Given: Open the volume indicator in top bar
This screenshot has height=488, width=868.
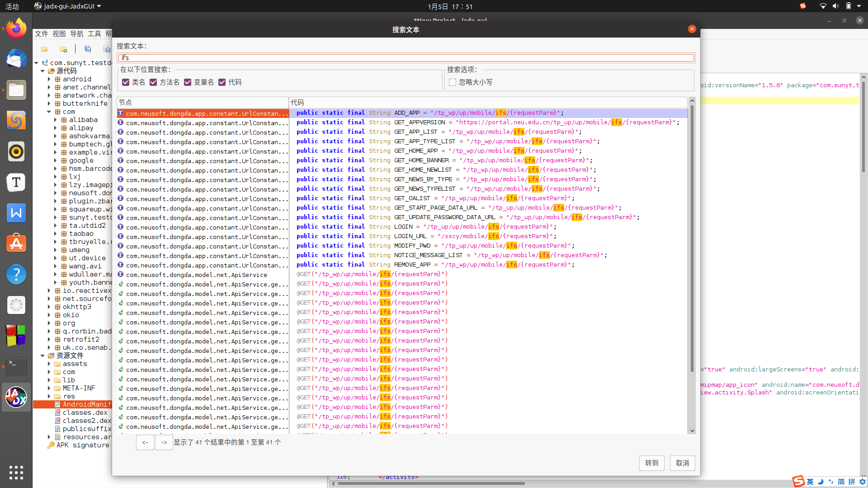Looking at the screenshot, I should pos(835,6).
